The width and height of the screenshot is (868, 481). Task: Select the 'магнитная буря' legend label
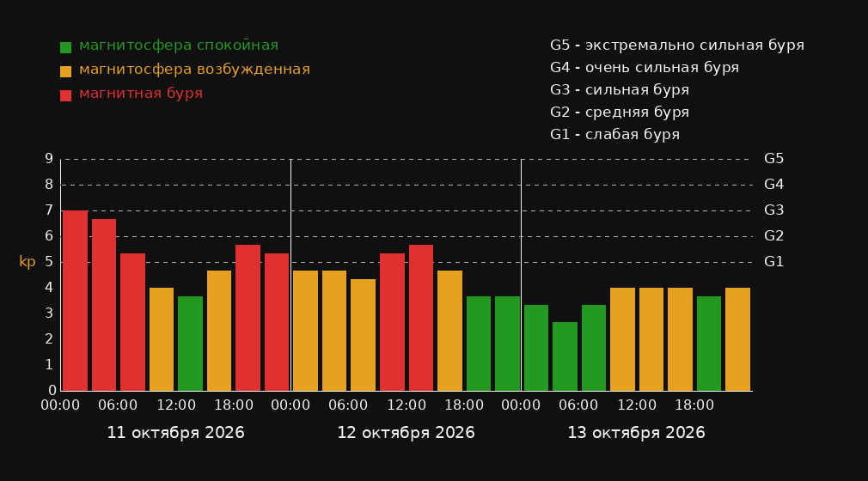coord(141,94)
